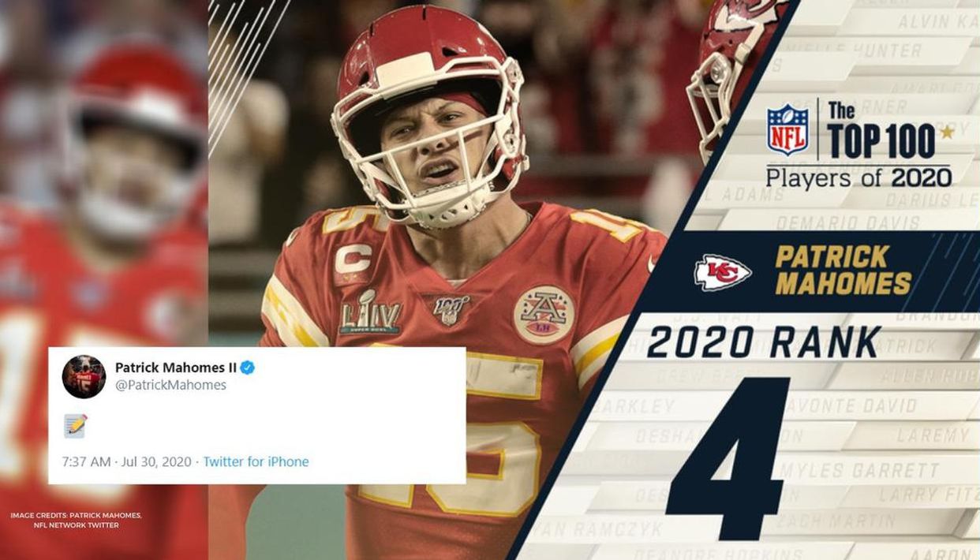Click the PATRICK MAHOMES gold name banner

(843, 270)
